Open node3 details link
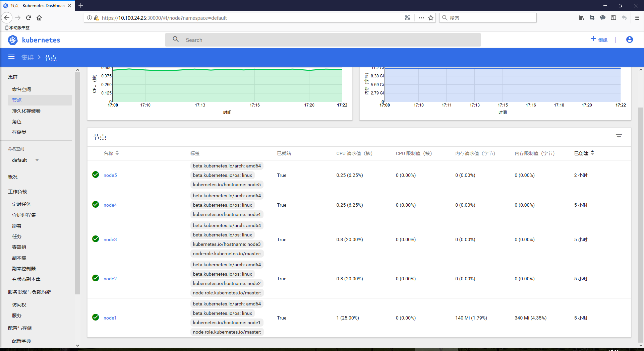This screenshot has height=351, width=644. pyautogui.click(x=110, y=239)
